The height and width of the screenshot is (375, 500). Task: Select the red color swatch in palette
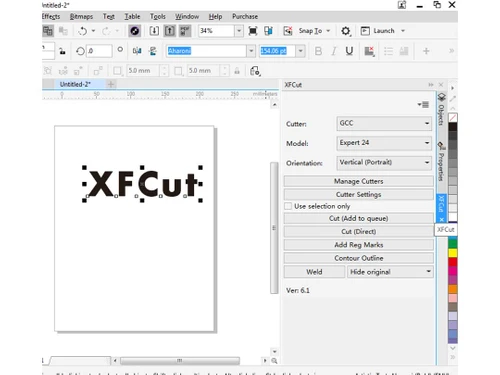tap(453, 262)
